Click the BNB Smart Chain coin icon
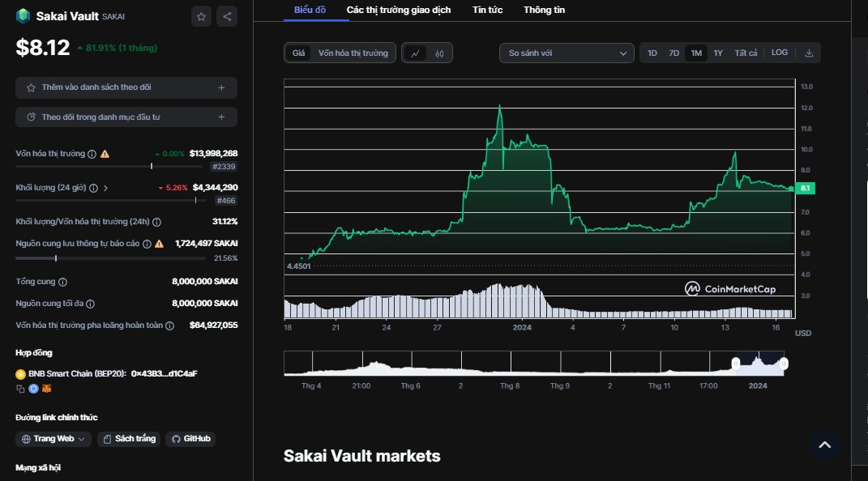 click(20, 374)
